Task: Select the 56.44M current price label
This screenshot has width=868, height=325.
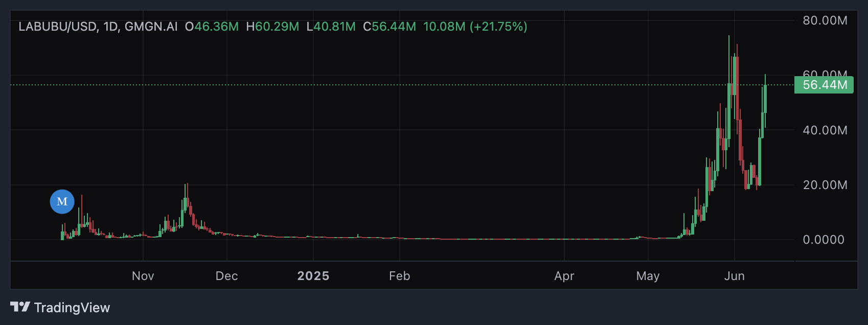Action: tap(824, 85)
